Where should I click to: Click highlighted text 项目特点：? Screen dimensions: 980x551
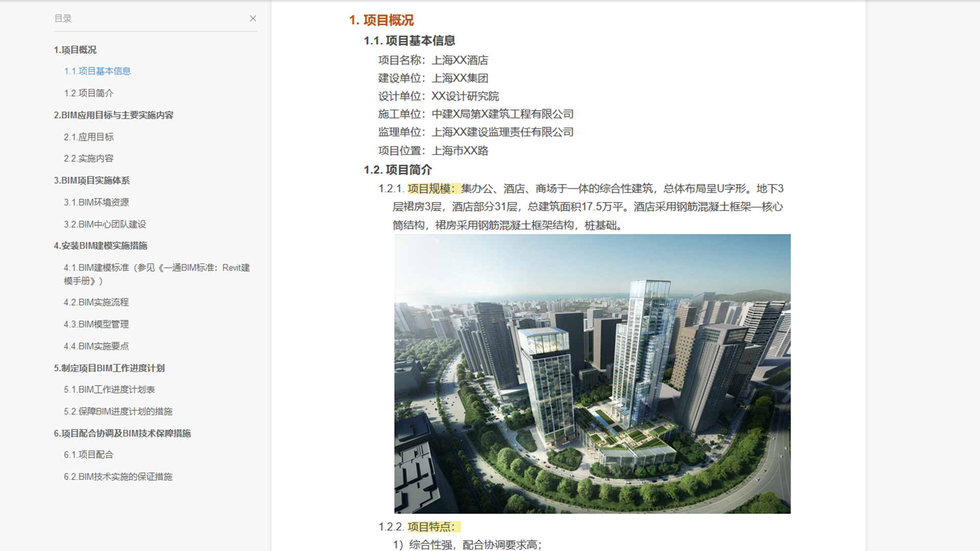[x=434, y=527]
